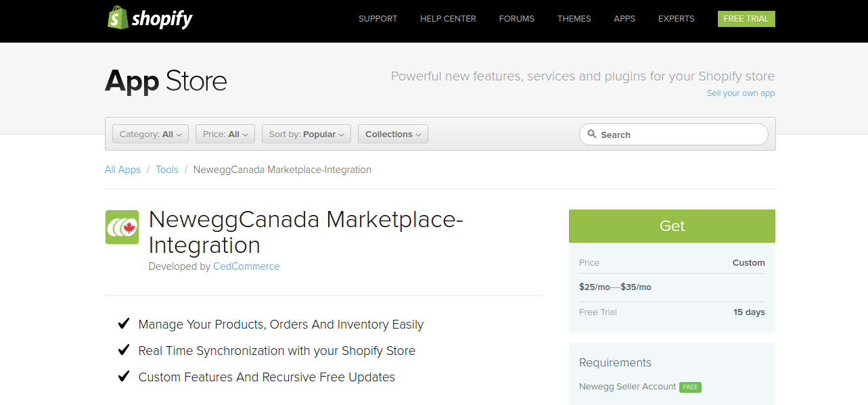Click the checkmark beside Custom Features line
The width and height of the screenshot is (868, 405).
pyautogui.click(x=124, y=376)
